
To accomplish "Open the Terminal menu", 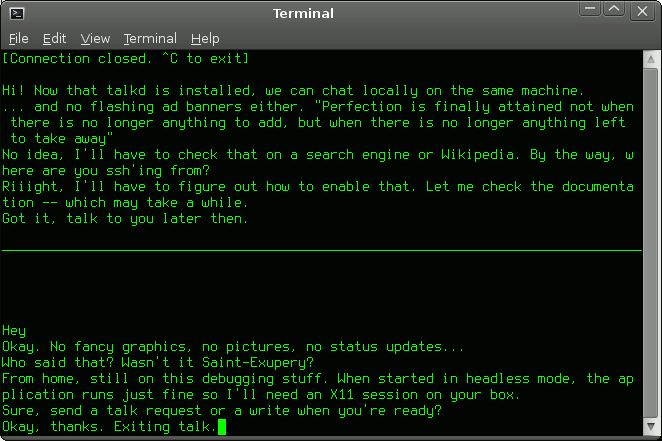I will [150, 39].
